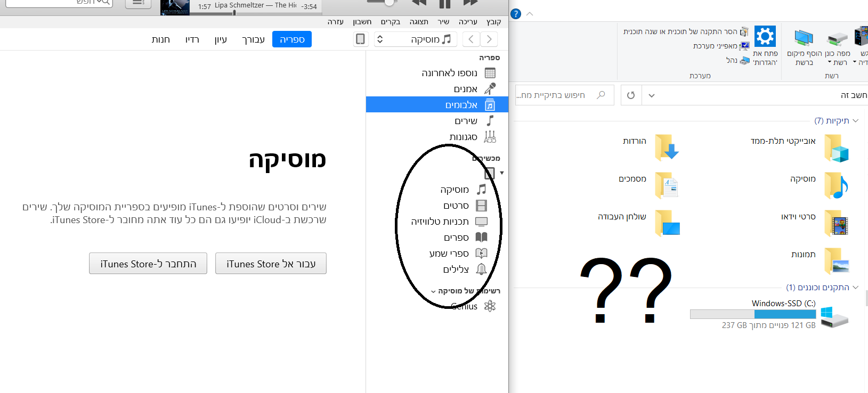This screenshot has width=868, height=393.
Task: Open the Up Next list button
Action: tap(138, 3)
